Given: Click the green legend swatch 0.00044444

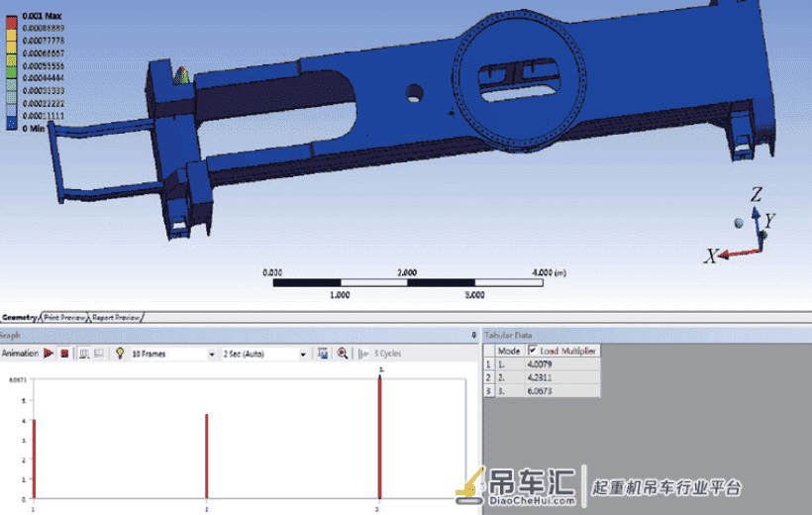Looking at the screenshot, I should (x=12, y=72).
